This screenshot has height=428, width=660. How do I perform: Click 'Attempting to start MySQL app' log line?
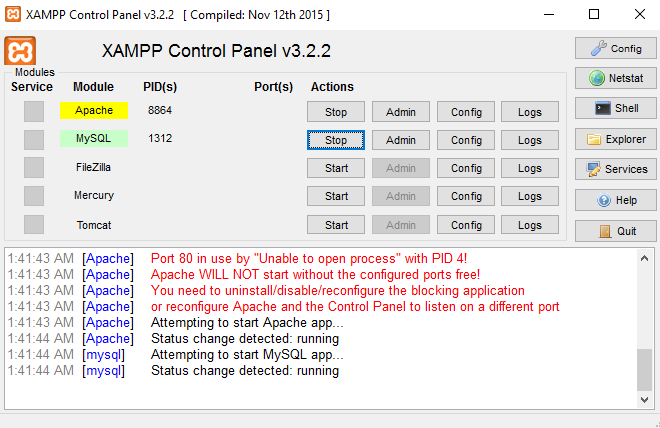click(247, 354)
